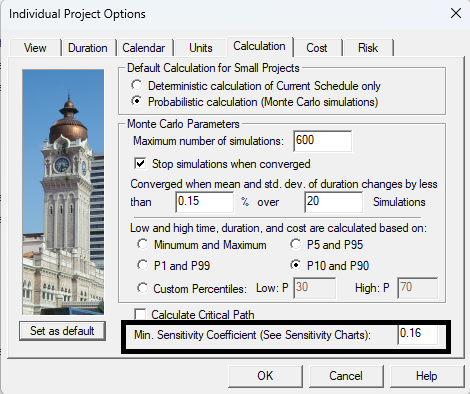Viewport: 470px width, 394px height.
Task: Close the Individual Project Options dialog
Action: click(456, 14)
